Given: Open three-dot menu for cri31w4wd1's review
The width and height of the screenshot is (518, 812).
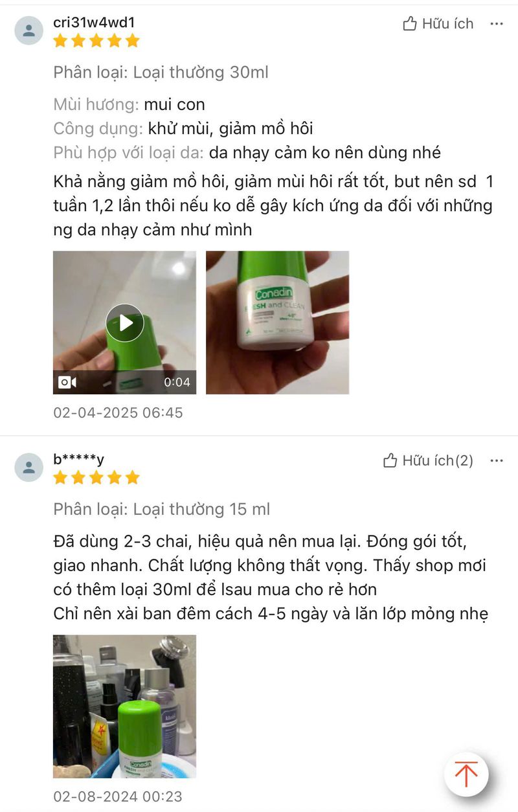Looking at the screenshot, I should pos(497,24).
